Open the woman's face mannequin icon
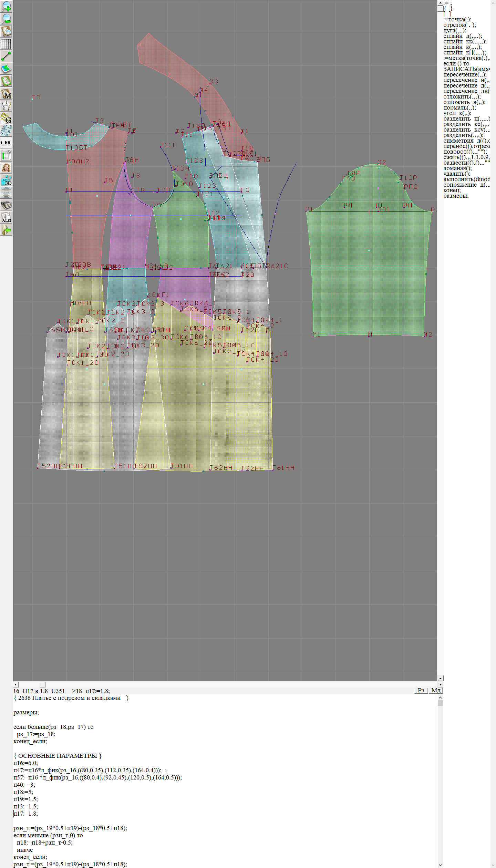This screenshot has height=868, width=496. point(6,168)
